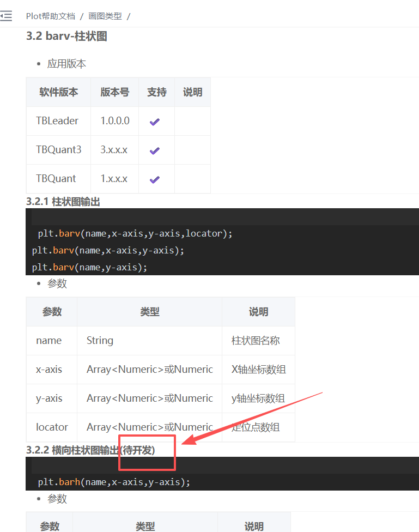Click the 3.2 barv-柱状图 heading

point(66,37)
